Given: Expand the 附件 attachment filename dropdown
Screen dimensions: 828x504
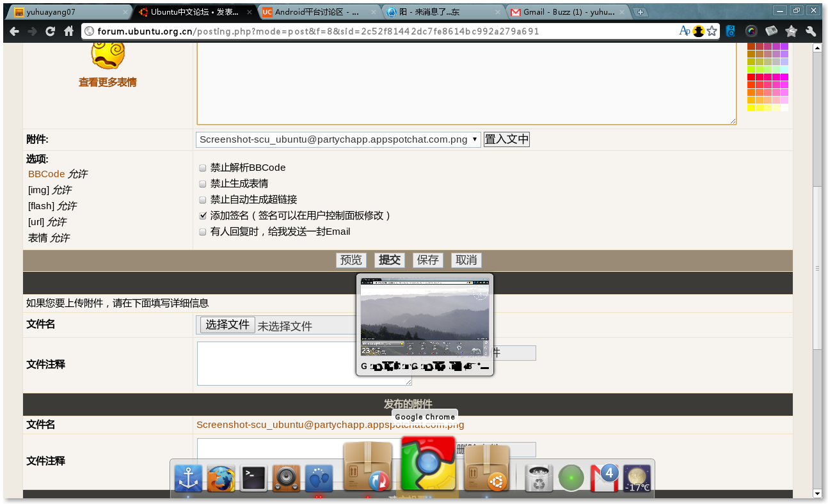Looking at the screenshot, I should coord(338,139).
